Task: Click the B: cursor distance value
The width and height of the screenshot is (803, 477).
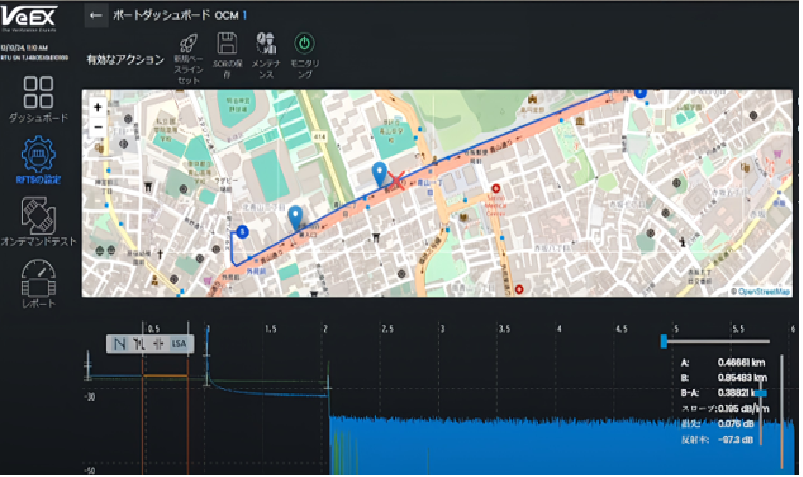Action: click(741, 378)
